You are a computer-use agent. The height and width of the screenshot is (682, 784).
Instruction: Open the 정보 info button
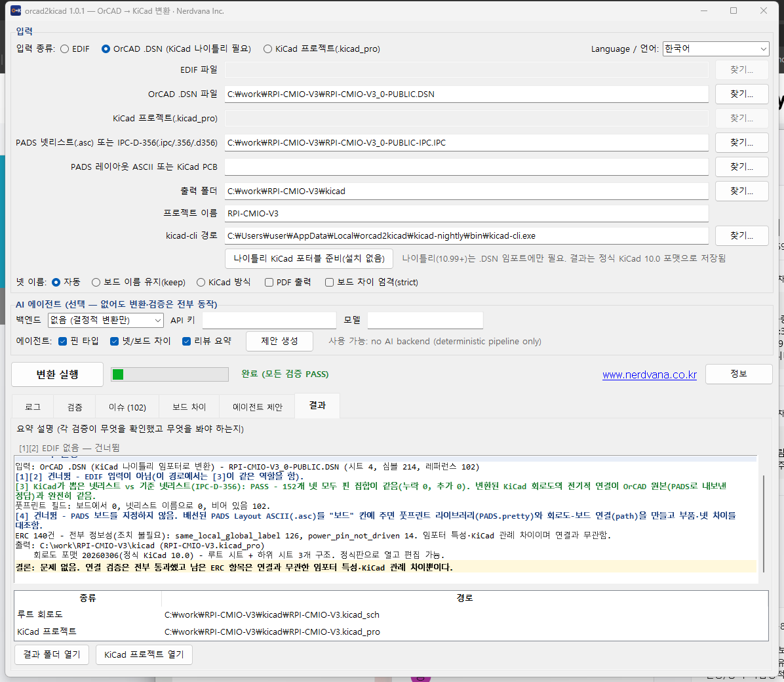tap(739, 374)
